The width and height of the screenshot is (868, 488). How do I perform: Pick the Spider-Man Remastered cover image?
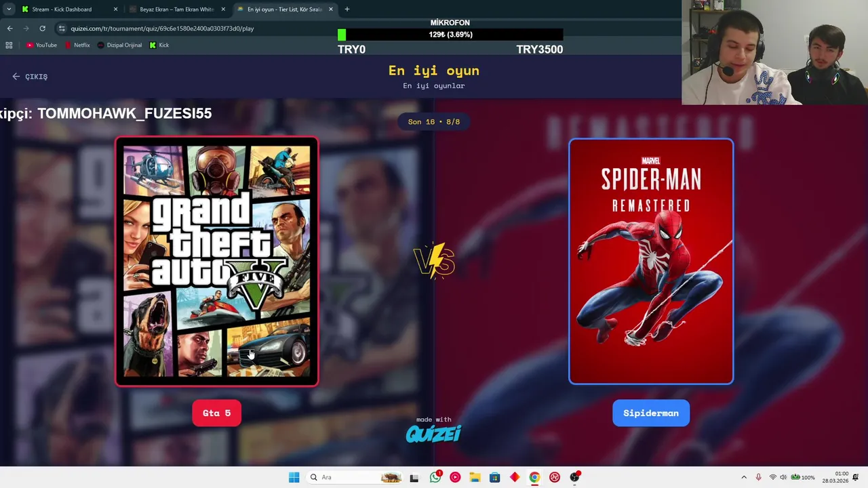(651, 262)
